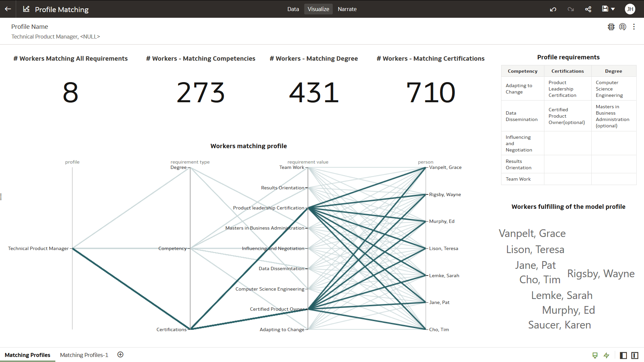Click the refresh data icon in filter bar
644x362 pixels.
[623, 27]
